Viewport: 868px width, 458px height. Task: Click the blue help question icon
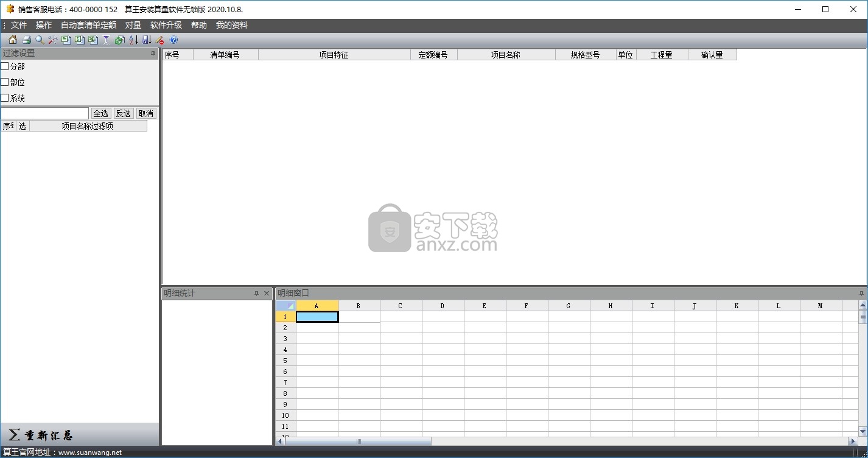[173, 40]
